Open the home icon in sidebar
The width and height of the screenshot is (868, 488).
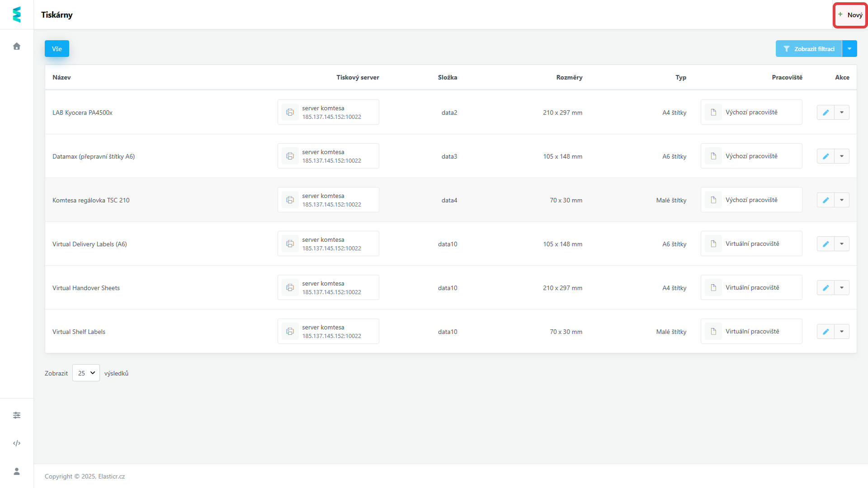tap(17, 46)
